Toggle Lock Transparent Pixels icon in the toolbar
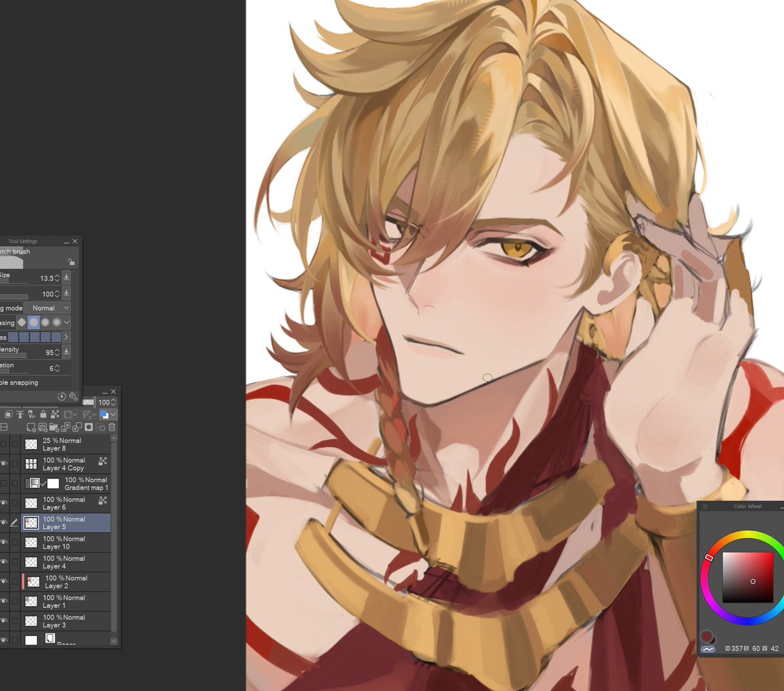This screenshot has height=691, width=784. [54, 414]
